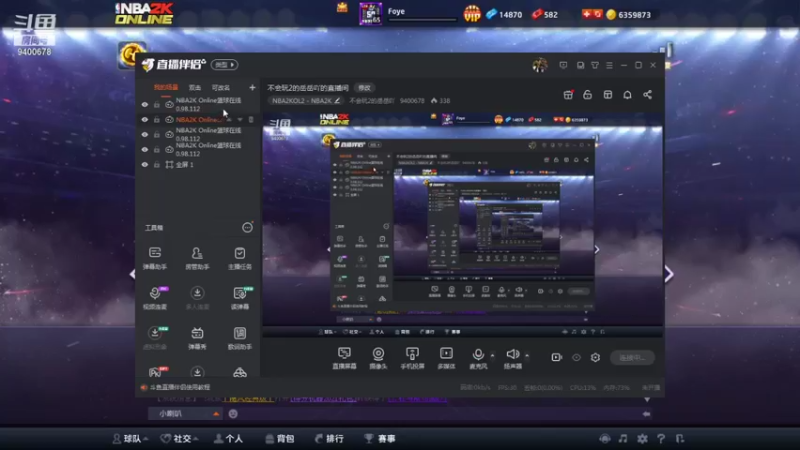800x450 pixels.
Task: Open the 房管助手 room manager tool
Action: point(197,258)
